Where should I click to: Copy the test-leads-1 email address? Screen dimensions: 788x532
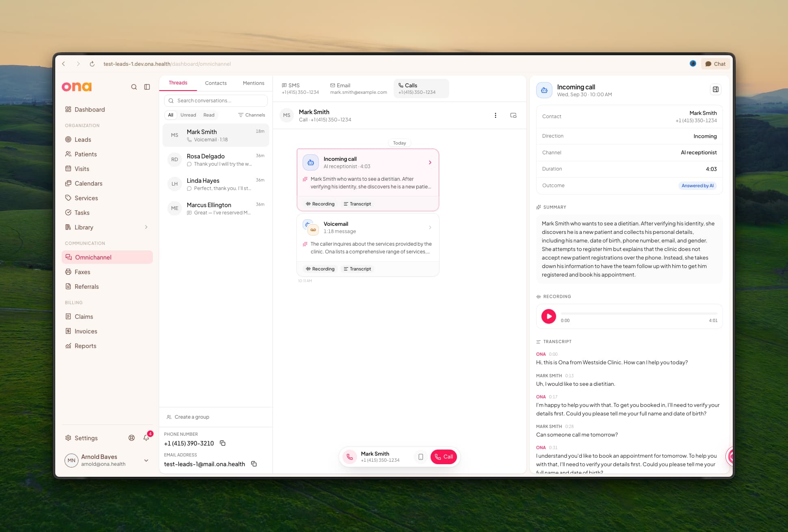tap(254, 464)
